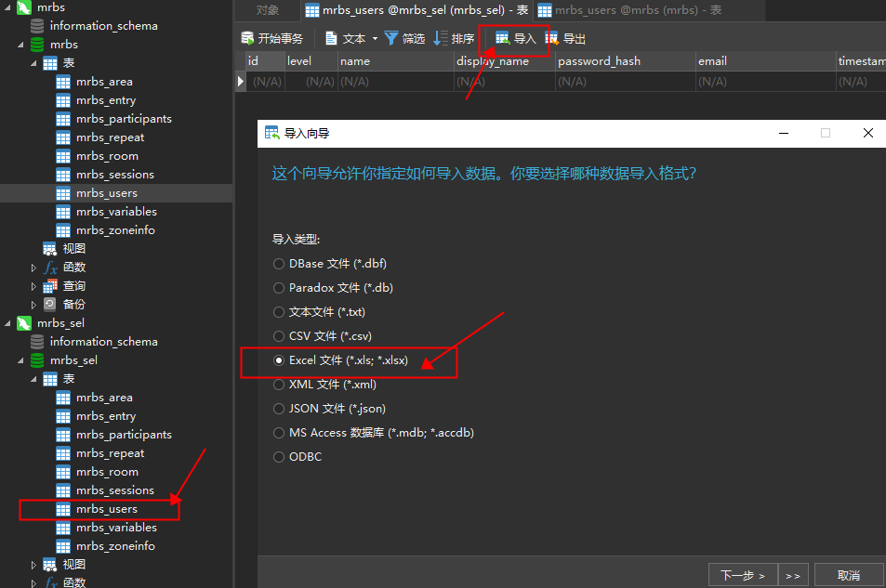
Task: Click the level column header
Action: pos(311,61)
